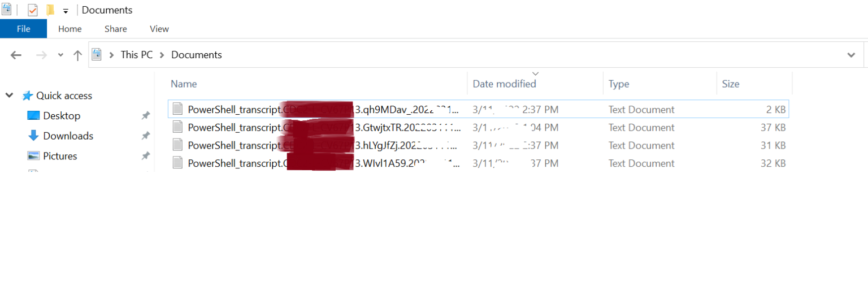Image resolution: width=868 pixels, height=295 pixels.
Task: Click the New Folder icon in title bar
Action: pyautogui.click(x=50, y=10)
